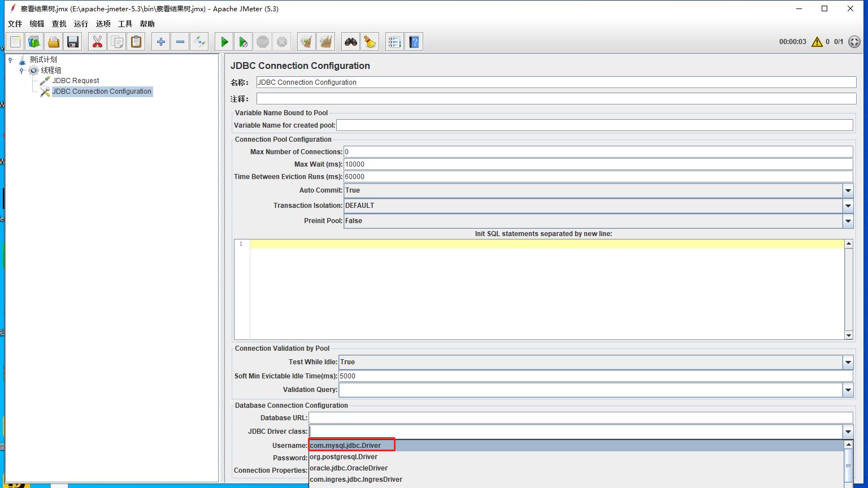Open the 选项 menu
This screenshot has width=868, height=488.
[103, 24]
